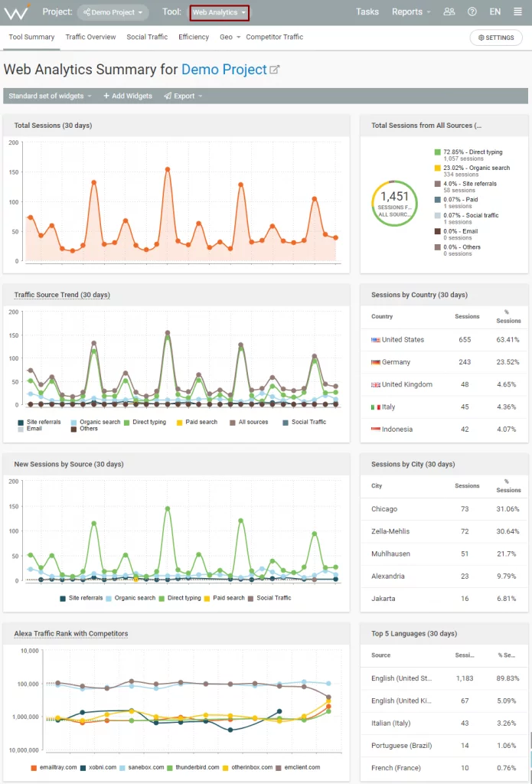
Task: Open the Demo Project selector dropdown
Action: 113,12
